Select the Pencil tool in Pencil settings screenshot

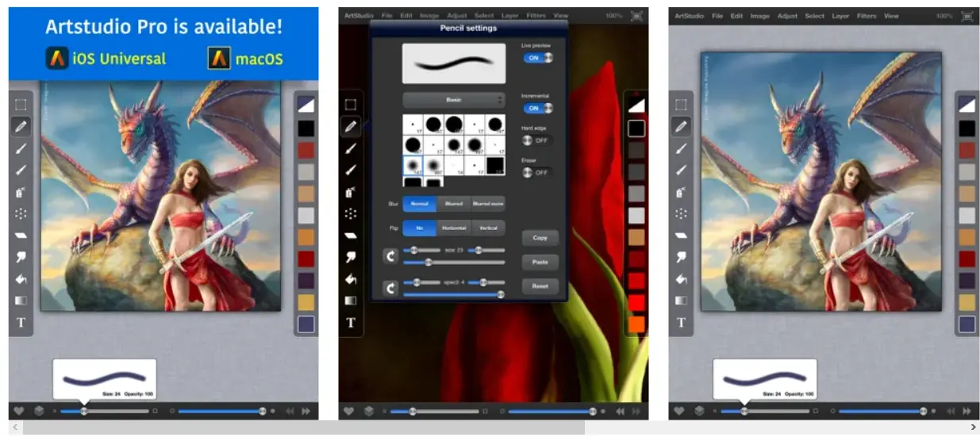351,125
